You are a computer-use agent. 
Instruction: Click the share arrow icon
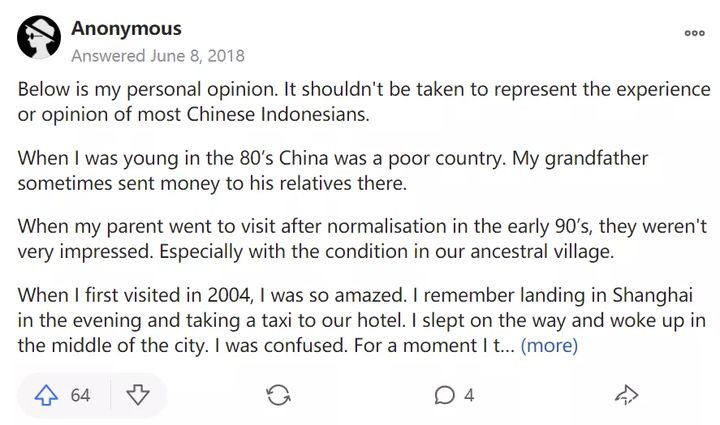pyautogui.click(x=626, y=395)
